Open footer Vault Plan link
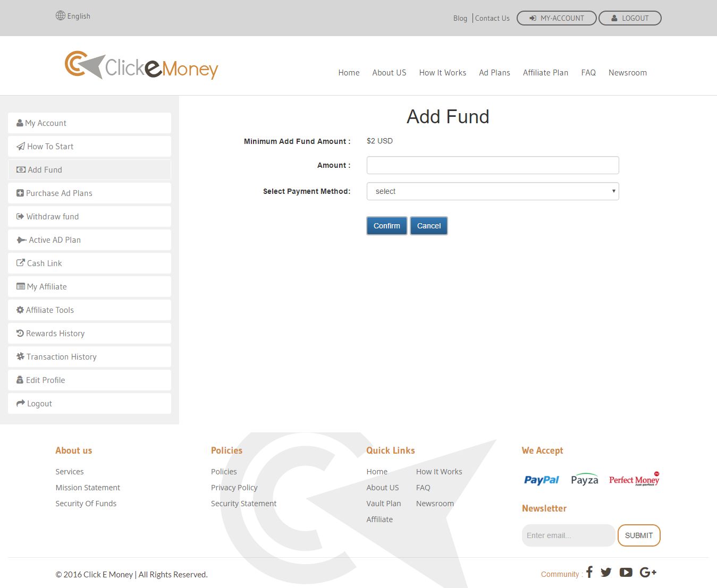717x588 pixels. pyautogui.click(x=384, y=504)
